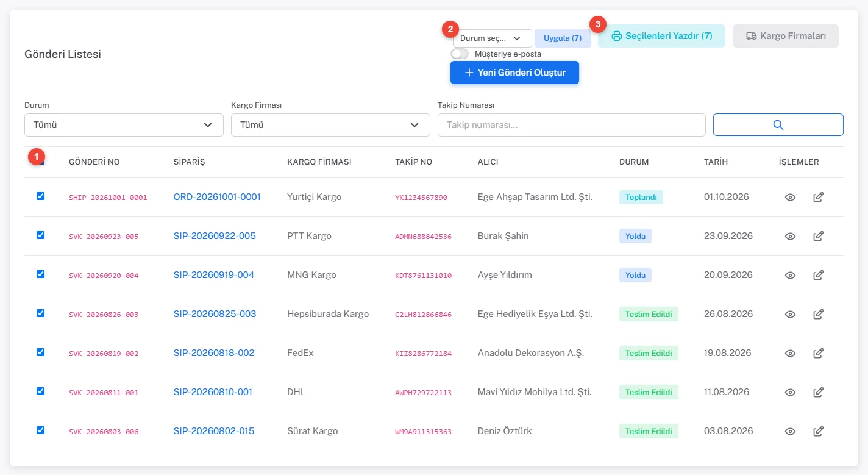View the FedEx shipment details
Image resolution: width=868 pixels, height=475 pixels.
(790, 353)
